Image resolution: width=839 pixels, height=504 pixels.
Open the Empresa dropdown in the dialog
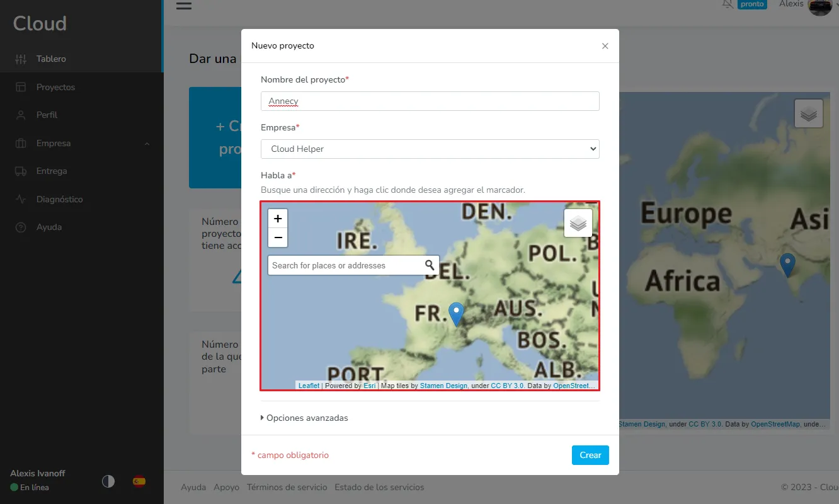click(x=430, y=149)
